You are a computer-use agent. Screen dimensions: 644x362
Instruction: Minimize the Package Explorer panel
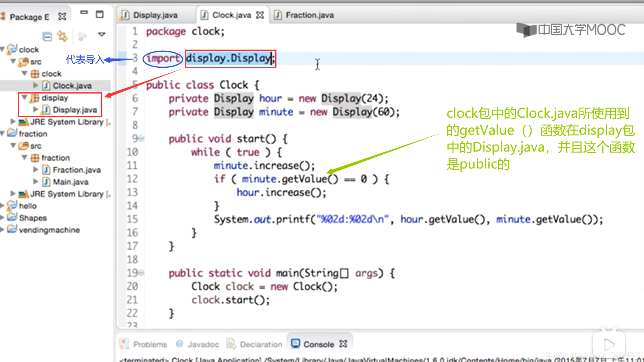point(84,12)
